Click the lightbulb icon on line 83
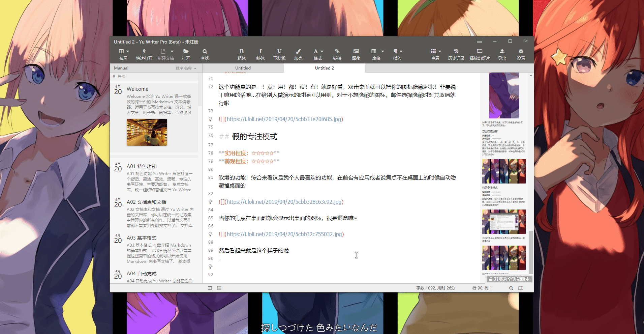This screenshot has height=334, width=644. pyautogui.click(x=210, y=202)
